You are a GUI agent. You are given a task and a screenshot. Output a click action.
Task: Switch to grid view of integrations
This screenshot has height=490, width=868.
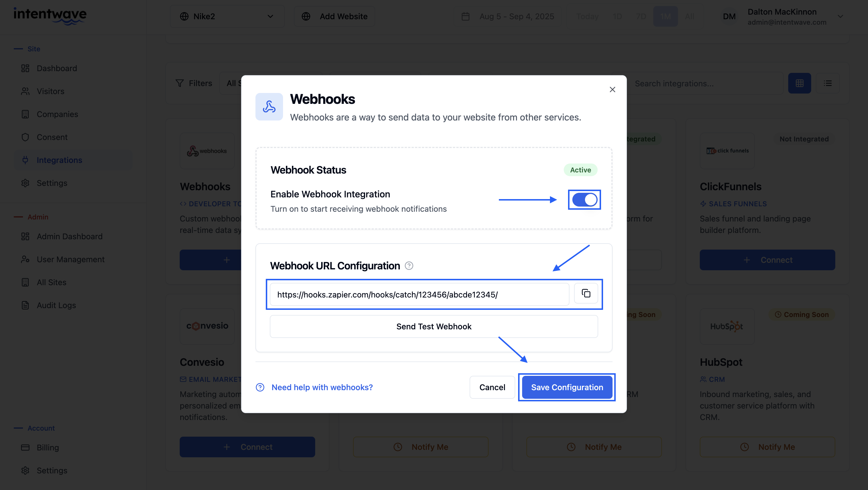pos(799,83)
